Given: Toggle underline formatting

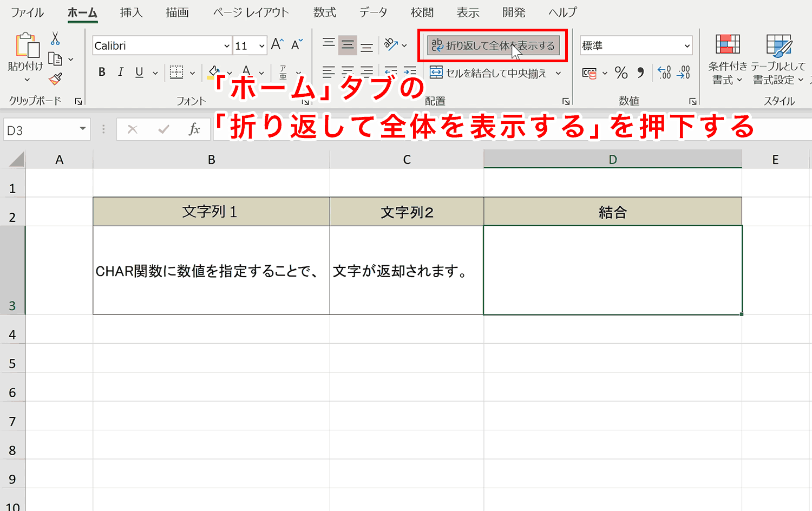Looking at the screenshot, I should pos(139,72).
